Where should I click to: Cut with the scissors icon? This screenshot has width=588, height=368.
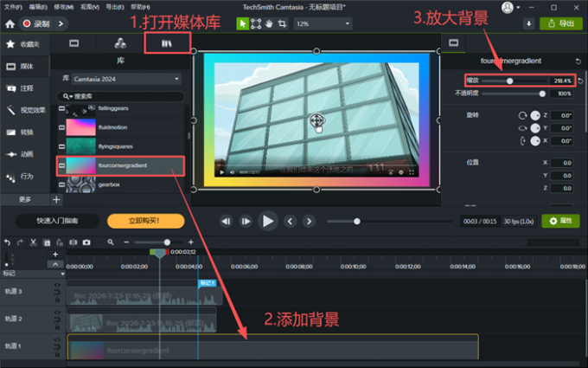34,242
